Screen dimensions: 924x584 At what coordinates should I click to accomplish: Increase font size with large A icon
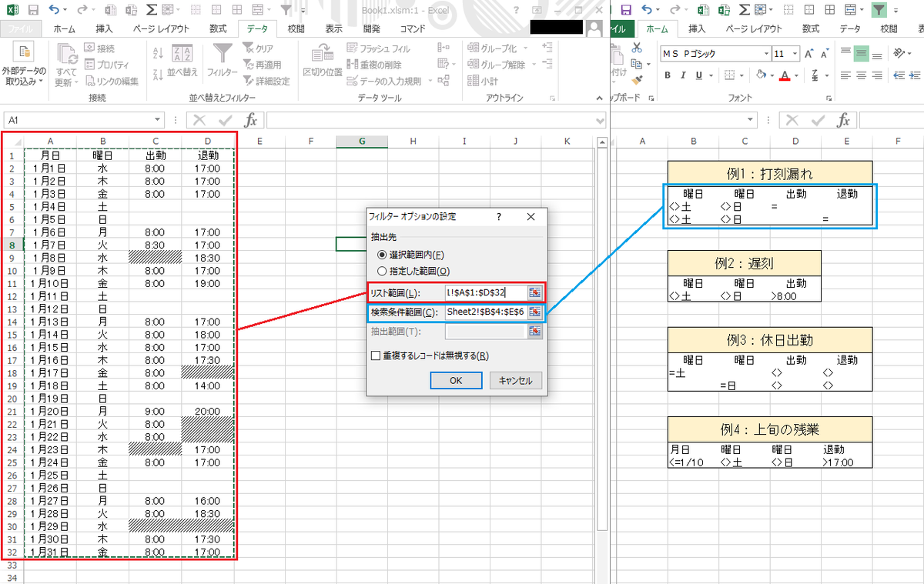click(810, 54)
